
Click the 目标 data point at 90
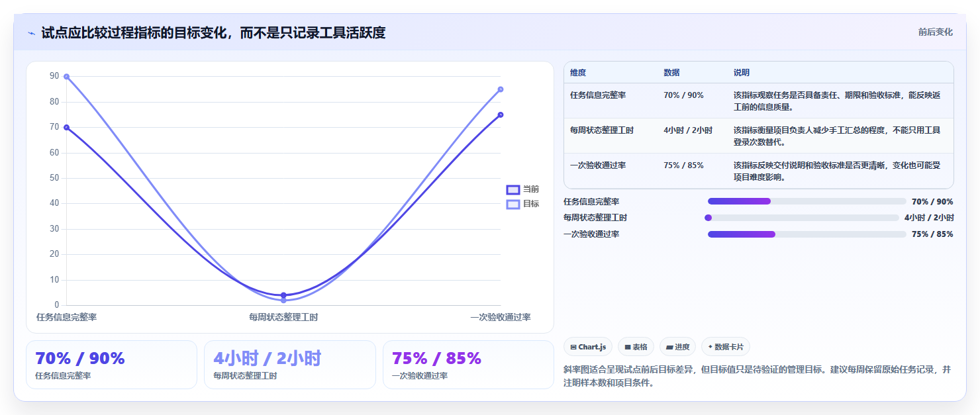pos(66,77)
